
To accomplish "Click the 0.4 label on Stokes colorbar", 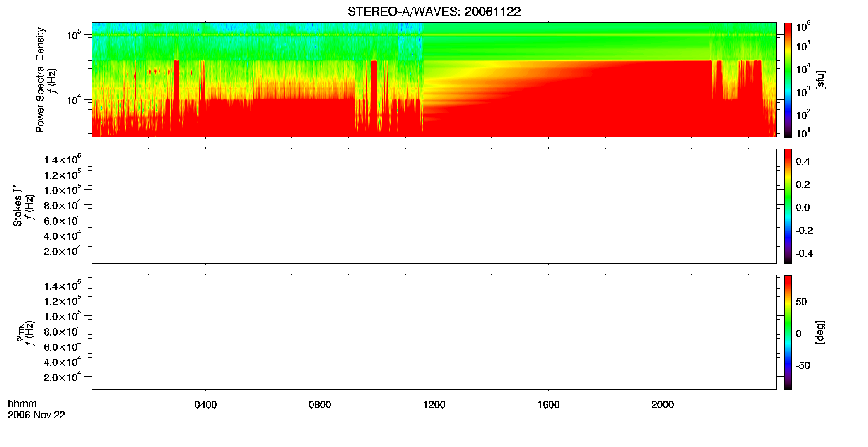I will click(803, 162).
